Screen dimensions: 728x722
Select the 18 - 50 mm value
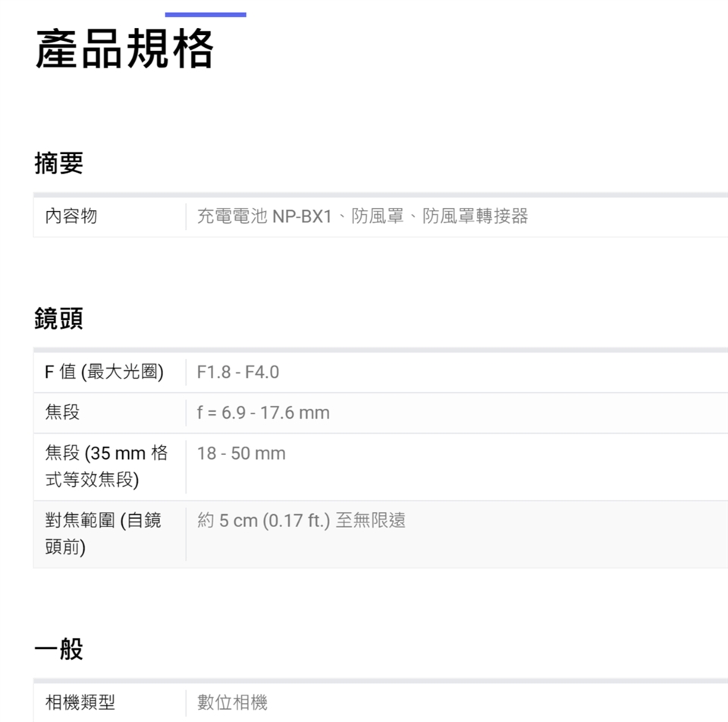pyautogui.click(x=241, y=454)
